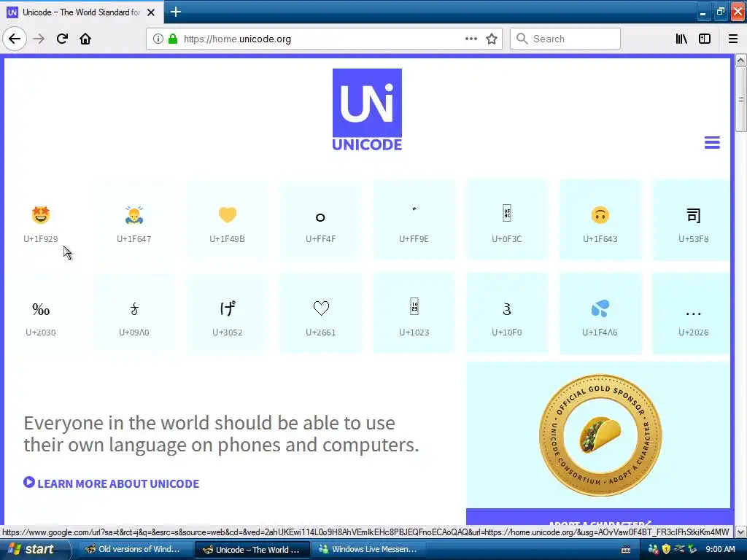This screenshot has height=560, width=747.
Task: Open the Firefox hamburger menu
Action: pos(733,39)
